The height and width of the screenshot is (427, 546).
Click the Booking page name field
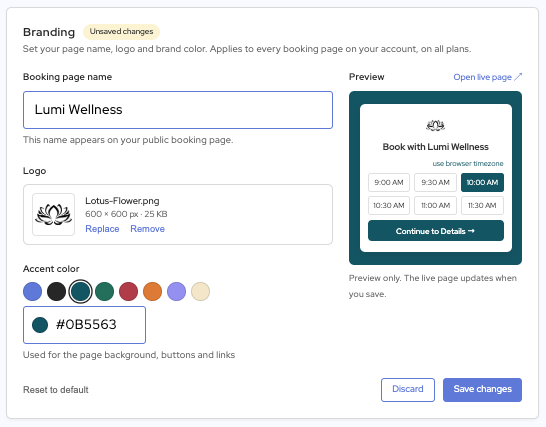[178, 110]
